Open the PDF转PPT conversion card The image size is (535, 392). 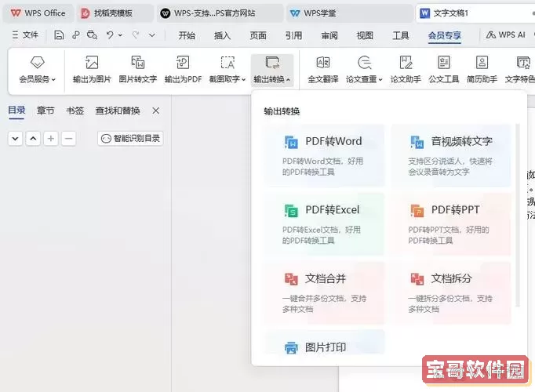point(451,224)
